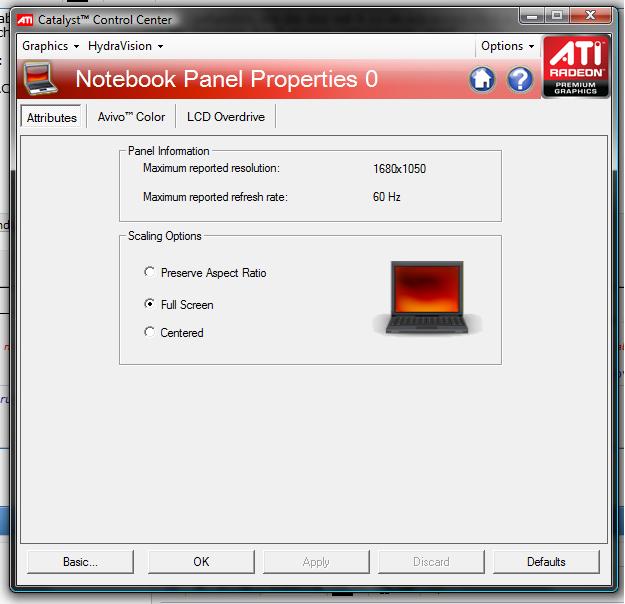Click the ATI Radeon Premium Graphics logo

pyautogui.click(x=576, y=67)
